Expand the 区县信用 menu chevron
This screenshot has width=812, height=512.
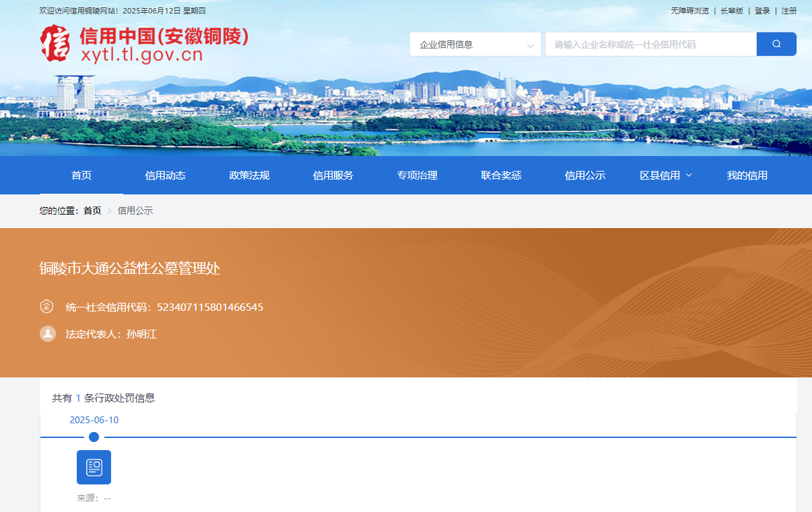pos(689,176)
